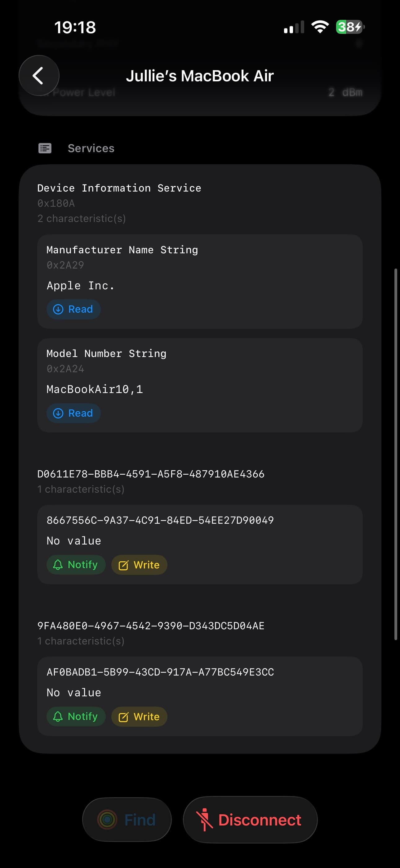The width and height of the screenshot is (400, 868).
Task: Click the vertical scroll indicator
Action: pyautogui.click(x=396, y=454)
